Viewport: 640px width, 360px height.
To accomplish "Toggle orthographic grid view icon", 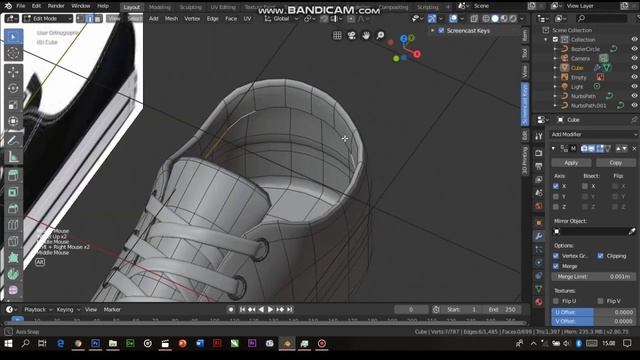I will click(x=337, y=36).
